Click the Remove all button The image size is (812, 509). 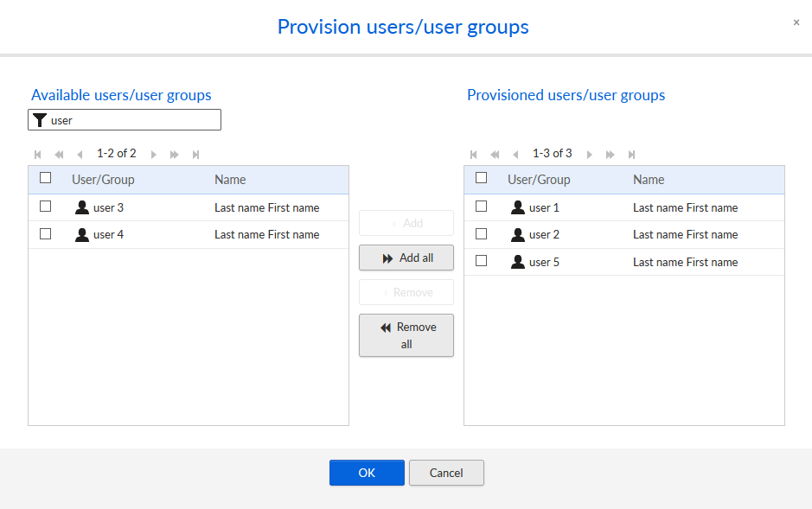[406, 335]
